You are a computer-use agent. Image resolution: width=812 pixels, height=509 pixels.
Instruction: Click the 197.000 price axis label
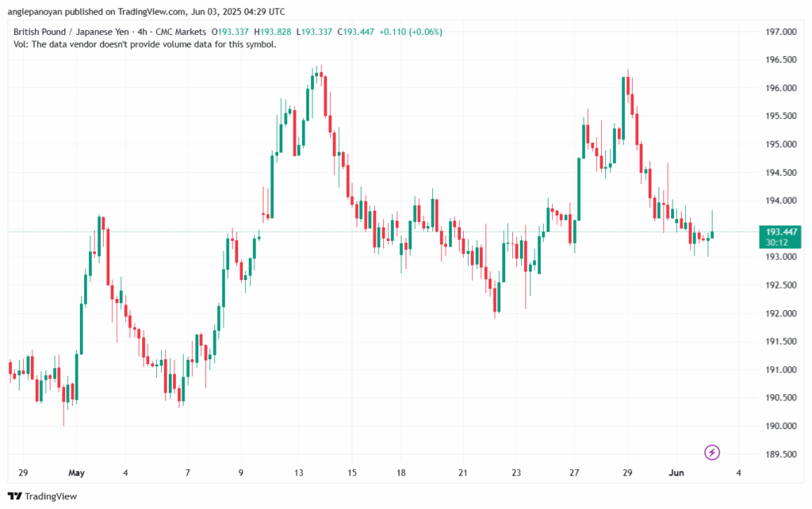tap(781, 32)
